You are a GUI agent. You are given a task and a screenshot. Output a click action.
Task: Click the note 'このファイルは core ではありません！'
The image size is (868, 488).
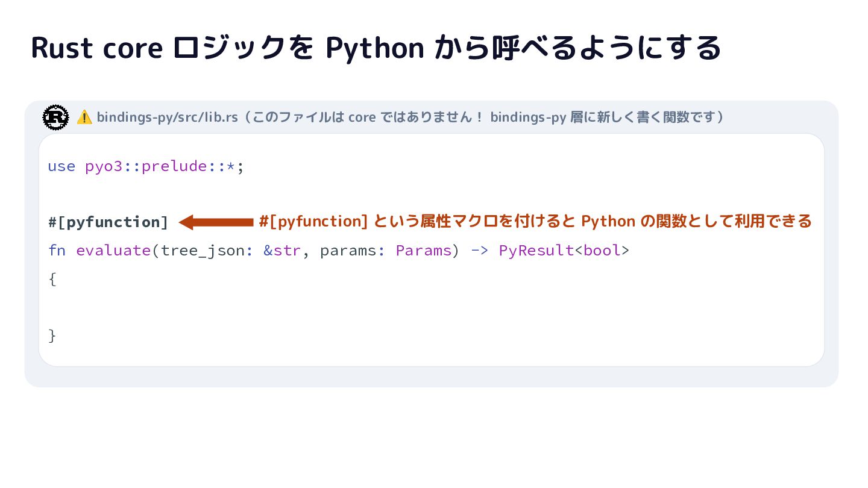click(368, 117)
